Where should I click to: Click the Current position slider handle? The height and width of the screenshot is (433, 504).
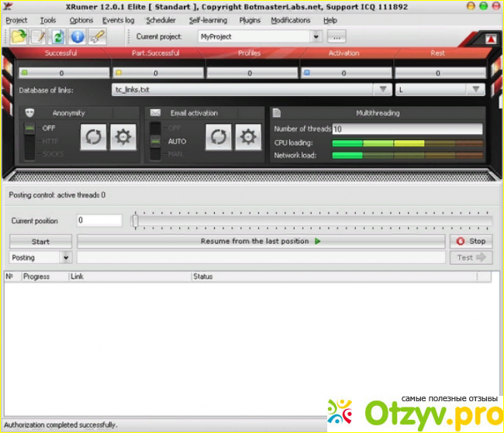coord(136,221)
